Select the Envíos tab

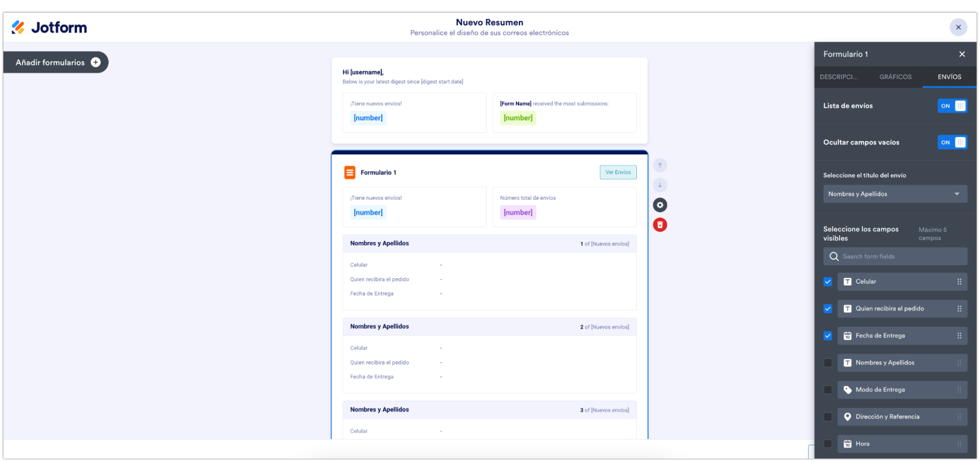[x=949, y=77]
